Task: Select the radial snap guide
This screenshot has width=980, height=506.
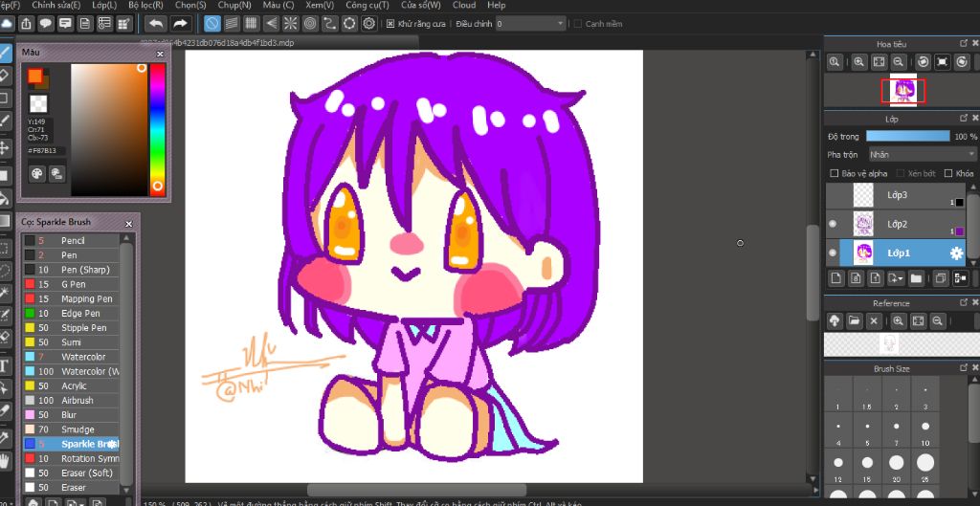Action: [x=291, y=24]
